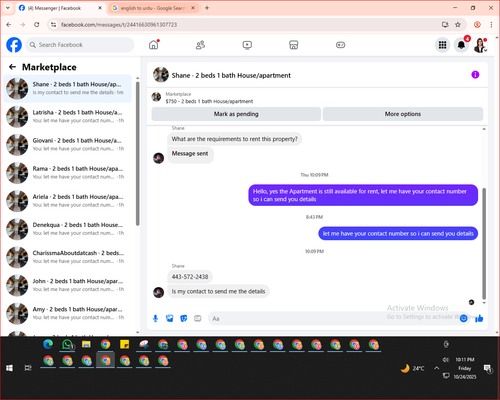Image resolution: width=500 pixels, height=400 pixels.
Task: Click message 'Is my contact to send me the details'
Action: click(218, 291)
